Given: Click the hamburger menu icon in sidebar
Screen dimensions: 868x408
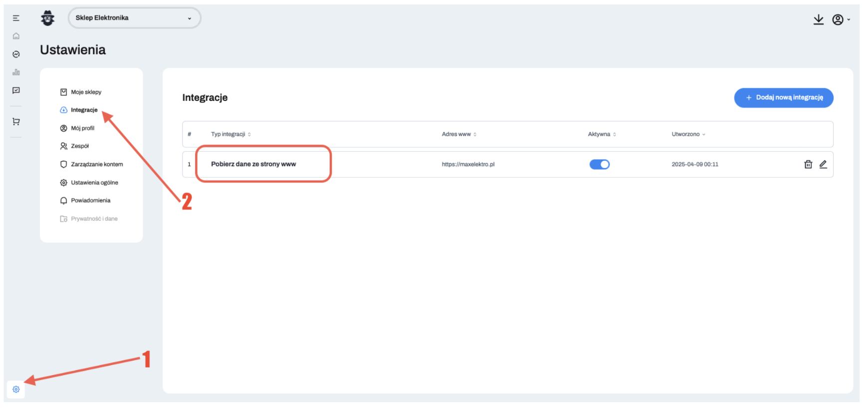Looking at the screenshot, I should pyautogui.click(x=16, y=18).
